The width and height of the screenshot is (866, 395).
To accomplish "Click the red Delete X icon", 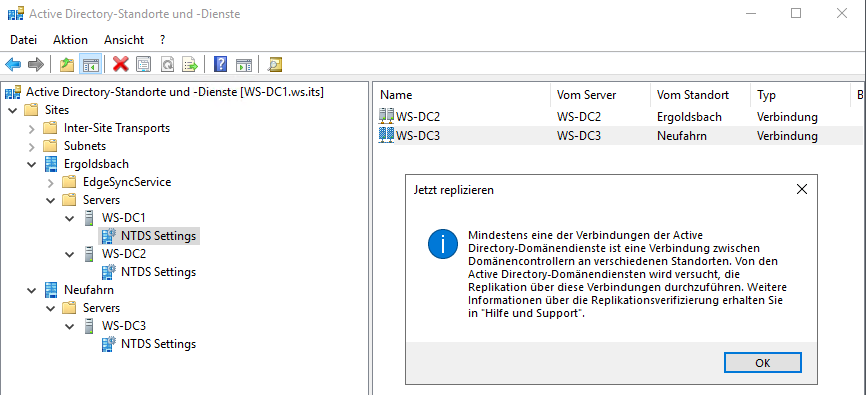I will (120, 65).
